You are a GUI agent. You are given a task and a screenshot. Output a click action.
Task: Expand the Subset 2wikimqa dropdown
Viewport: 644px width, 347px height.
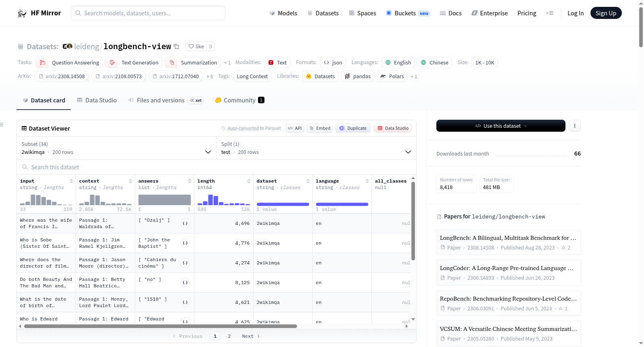click(x=116, y=148)
